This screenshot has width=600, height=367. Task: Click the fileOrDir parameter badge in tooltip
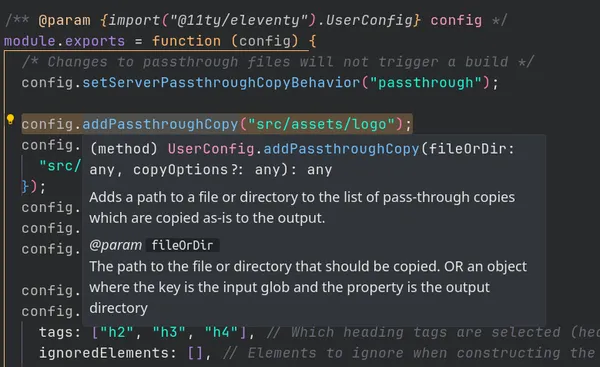pos(182,245)
